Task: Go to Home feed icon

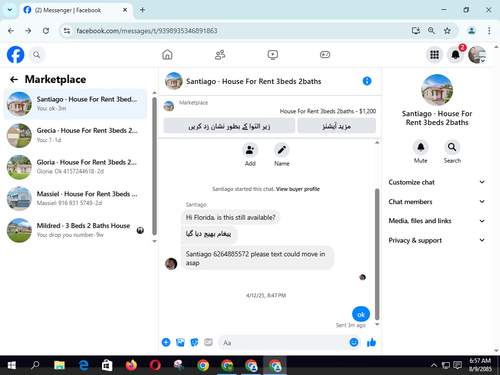Action: click(167, 55)
